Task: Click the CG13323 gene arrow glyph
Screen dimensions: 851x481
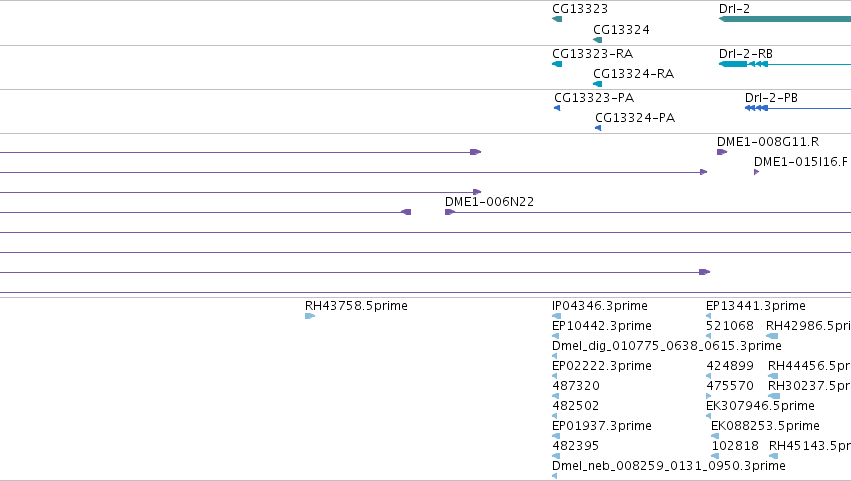Action: [x=557, y=19]
